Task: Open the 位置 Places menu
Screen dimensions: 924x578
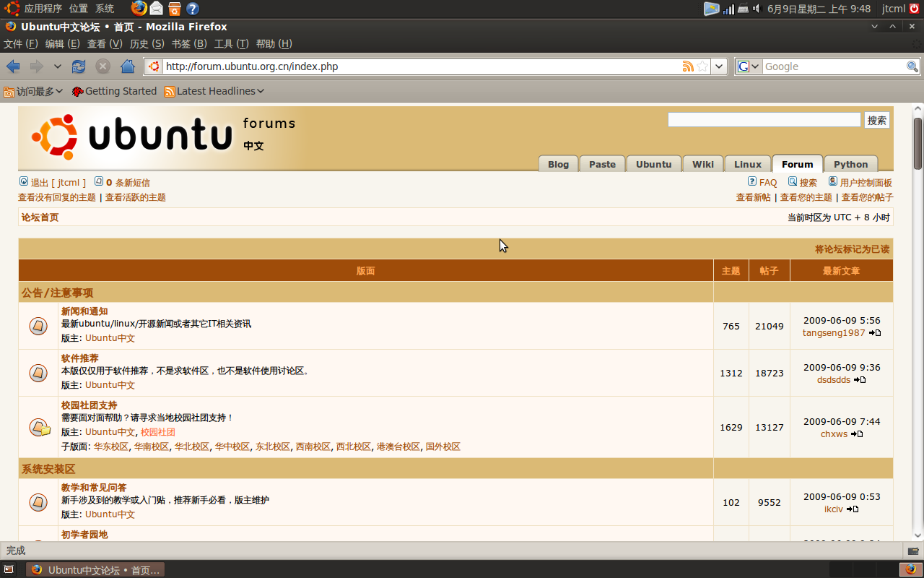Action: 79,9
